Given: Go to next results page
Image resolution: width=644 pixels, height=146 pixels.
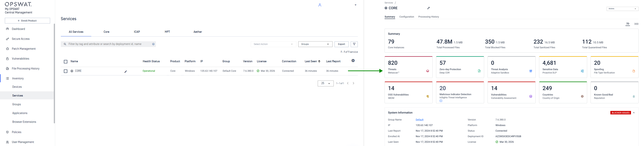Looking at the screenshot, I should coord(353,83).
